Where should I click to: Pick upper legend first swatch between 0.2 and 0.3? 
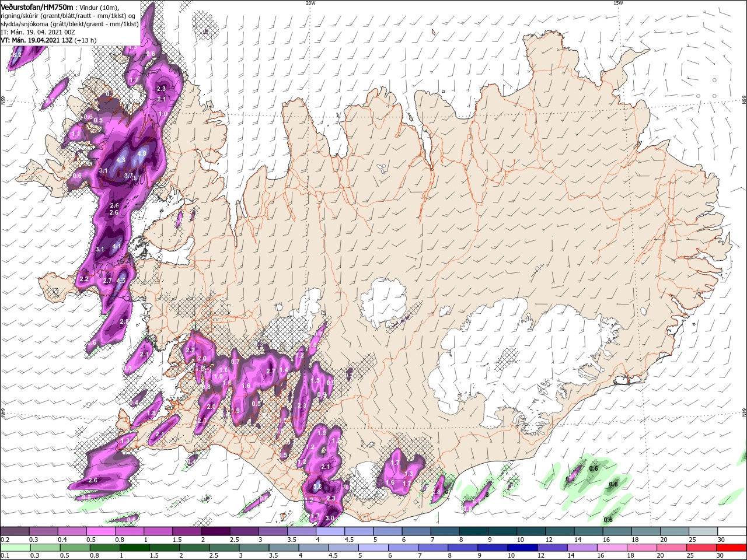tap(15, 531)
